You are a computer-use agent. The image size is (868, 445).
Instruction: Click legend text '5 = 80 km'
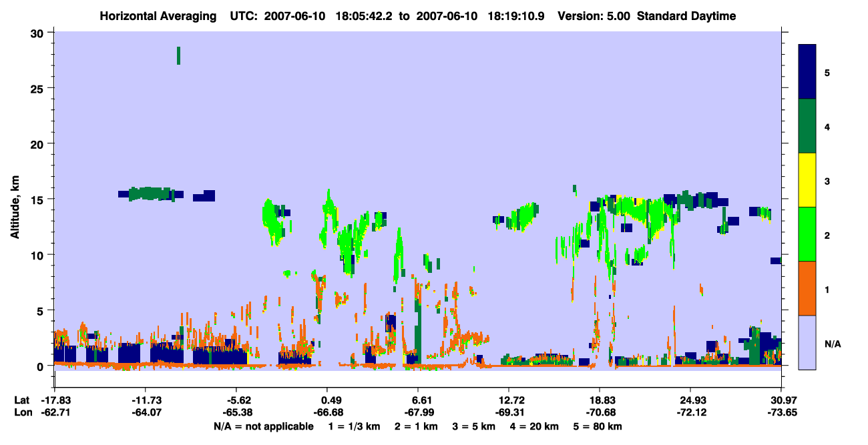pos(599,426)
